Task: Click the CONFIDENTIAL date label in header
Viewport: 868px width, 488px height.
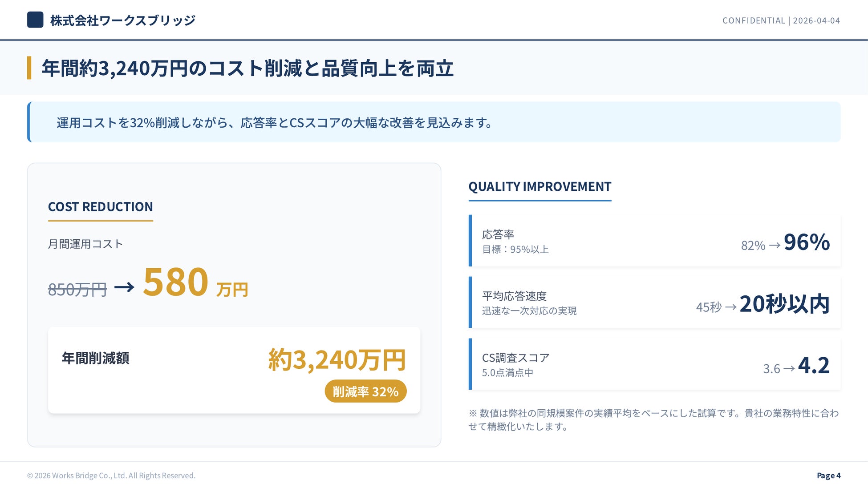Action: [x=781, y=20]
